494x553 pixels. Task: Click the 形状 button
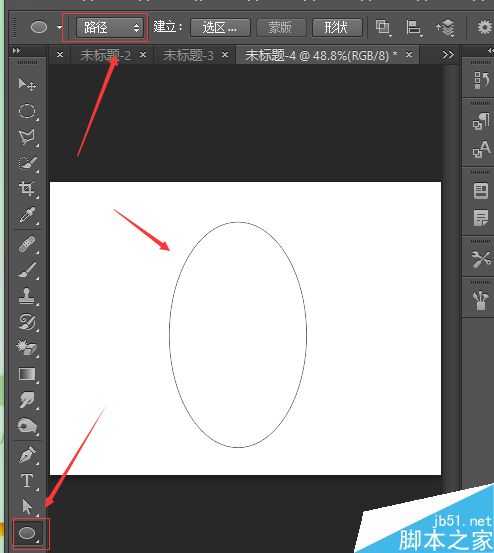tap(337, 27)
